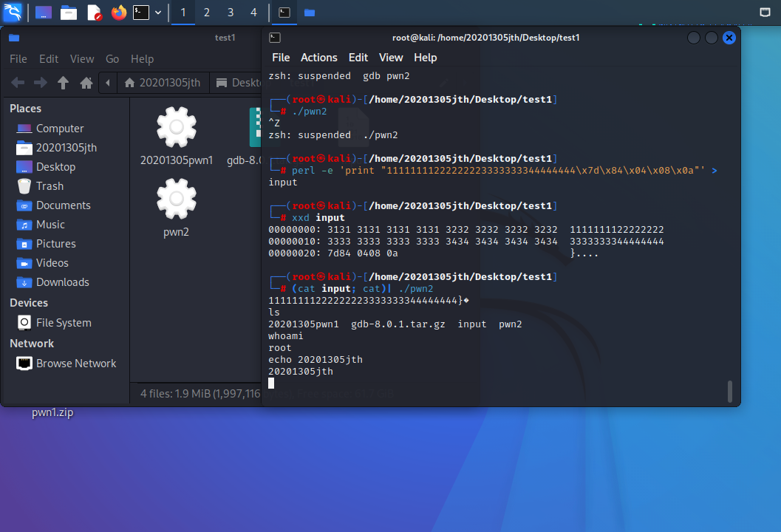Click the 'echo 20201305jth' terminal line
This screenshot has height=532, width=781.
tap(316, 360)
